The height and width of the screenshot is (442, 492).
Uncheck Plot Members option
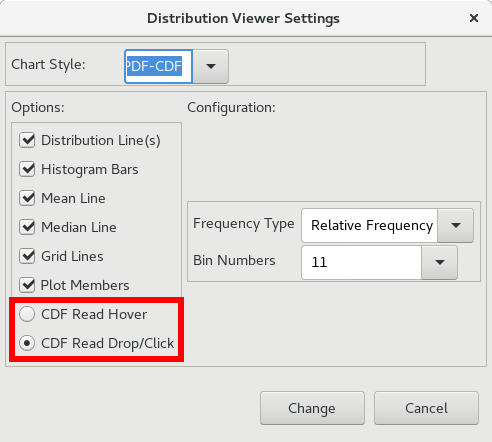(27, 285)
